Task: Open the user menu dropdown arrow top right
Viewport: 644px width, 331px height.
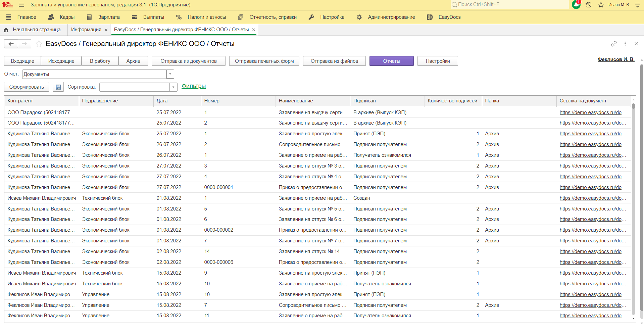Action: coord(638,5)
